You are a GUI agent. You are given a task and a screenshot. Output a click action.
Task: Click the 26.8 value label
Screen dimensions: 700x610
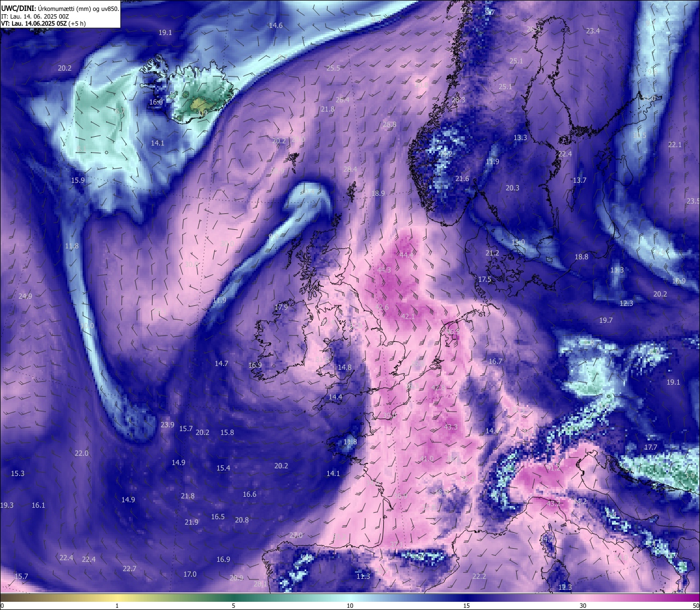(x=389, y=125)
